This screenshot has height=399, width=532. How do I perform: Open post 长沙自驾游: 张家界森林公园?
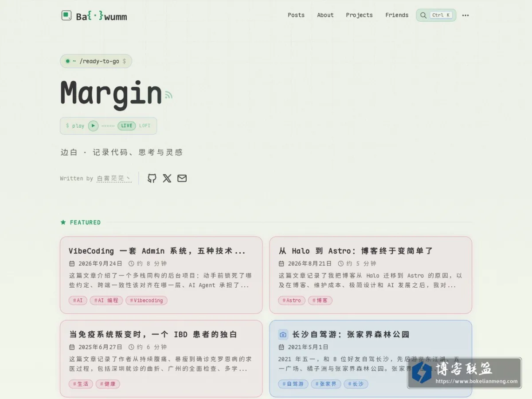pyautogui.click(x=351, y=334)
